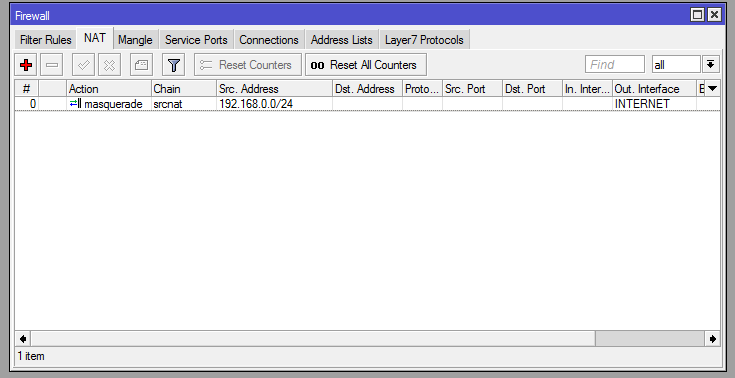Click Reset Counters button
Image resolution: width=735 pixels, height=378 pixels.
click(x=248, y=65)
